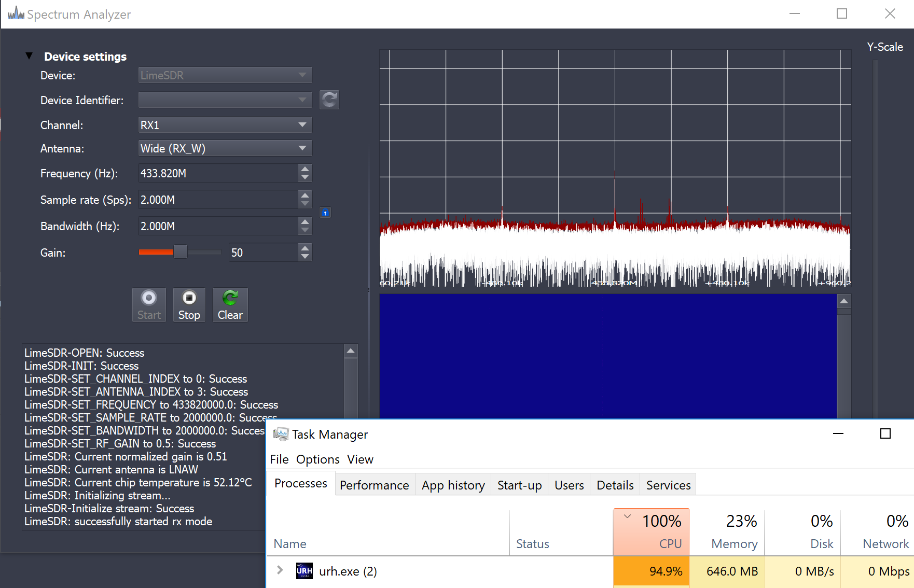The width and height of the screenshot is (914, 588).
Task: Click the Spectrum Analyzer title bar icon
Action: [15, 13]
